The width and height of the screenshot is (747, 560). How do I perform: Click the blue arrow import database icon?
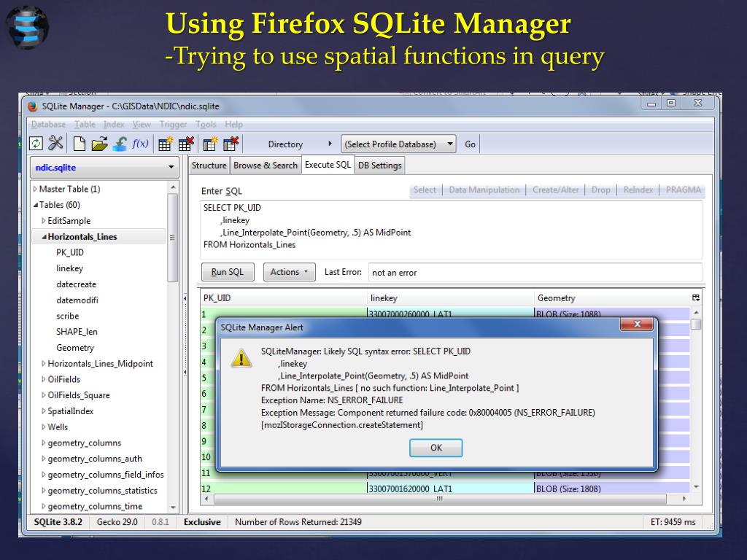120,144
